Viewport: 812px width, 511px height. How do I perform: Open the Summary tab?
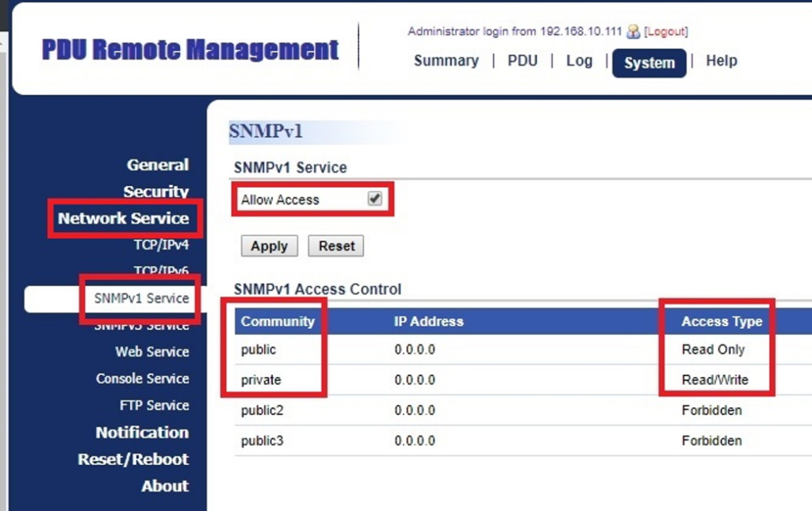446,61
